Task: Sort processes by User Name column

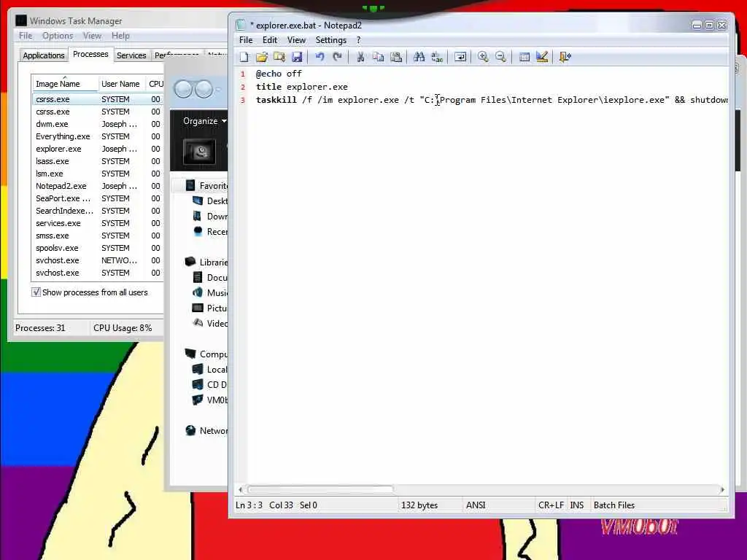Action: [121, 83]
